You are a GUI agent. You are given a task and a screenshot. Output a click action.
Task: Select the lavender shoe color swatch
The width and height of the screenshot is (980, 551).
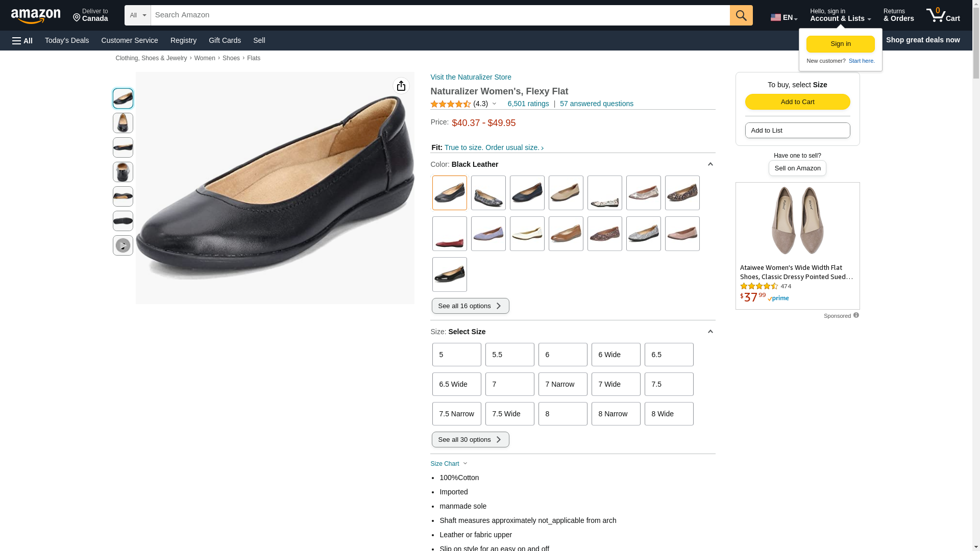click(x=488, y=234)
